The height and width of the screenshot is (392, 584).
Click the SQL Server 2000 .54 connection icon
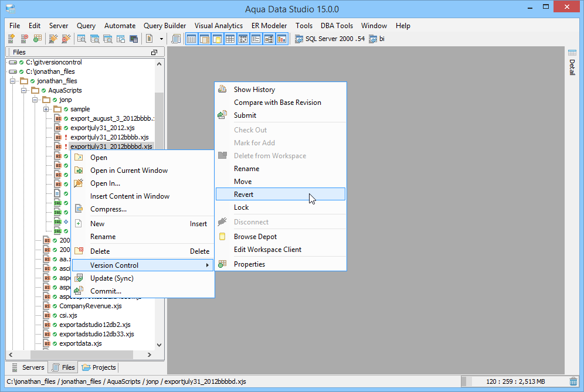[x=298, y=39]
